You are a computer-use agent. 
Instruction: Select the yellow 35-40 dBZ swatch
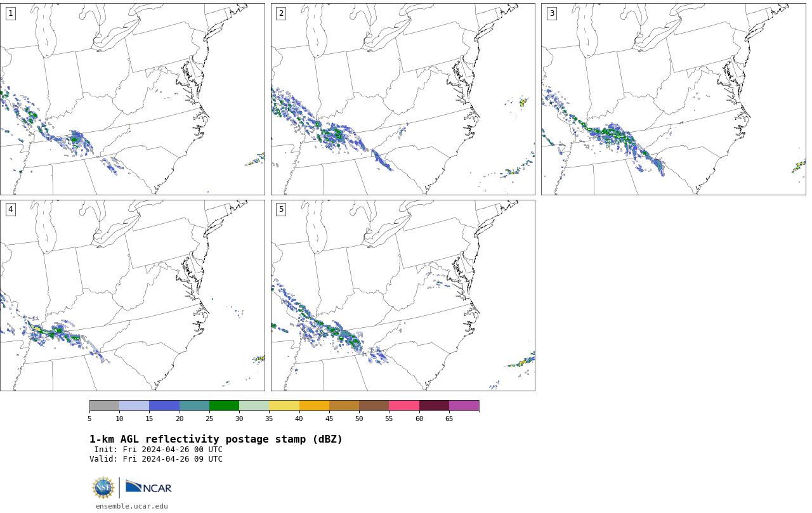tap(284, 406)
